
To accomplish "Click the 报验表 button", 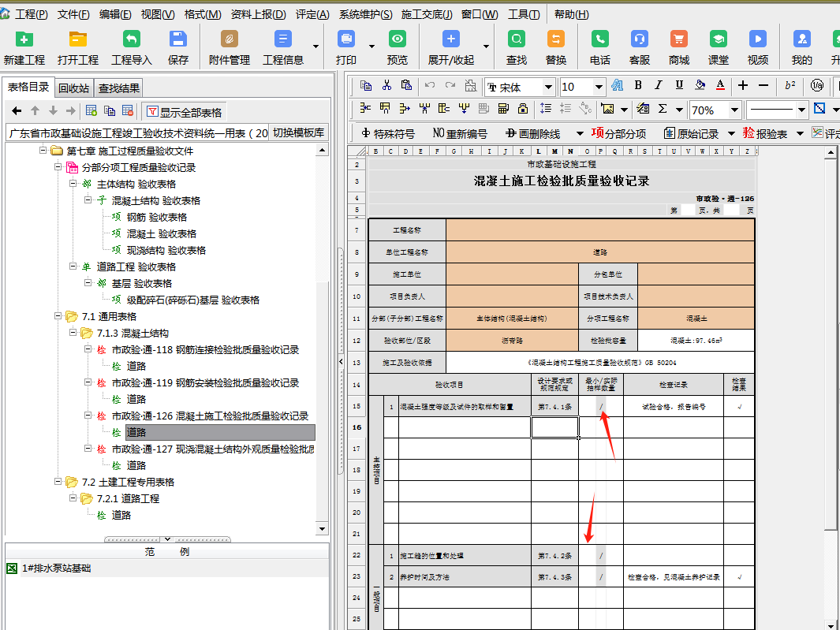I will coord(765,133).
